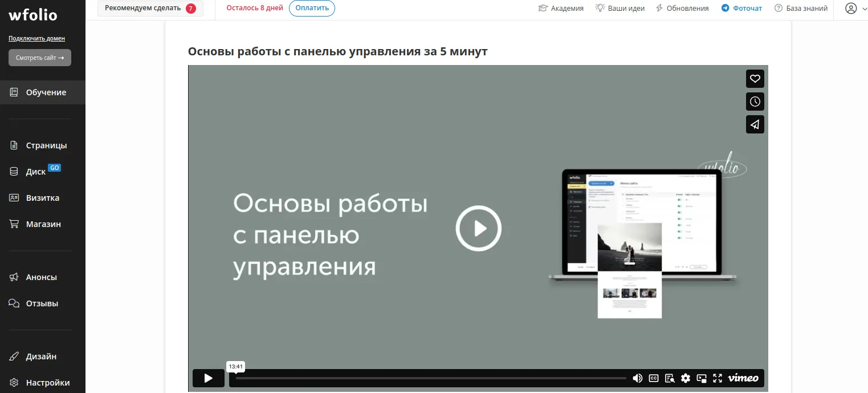
Task: Mute the video with the volume icon
Action: [x=637, y=378]
